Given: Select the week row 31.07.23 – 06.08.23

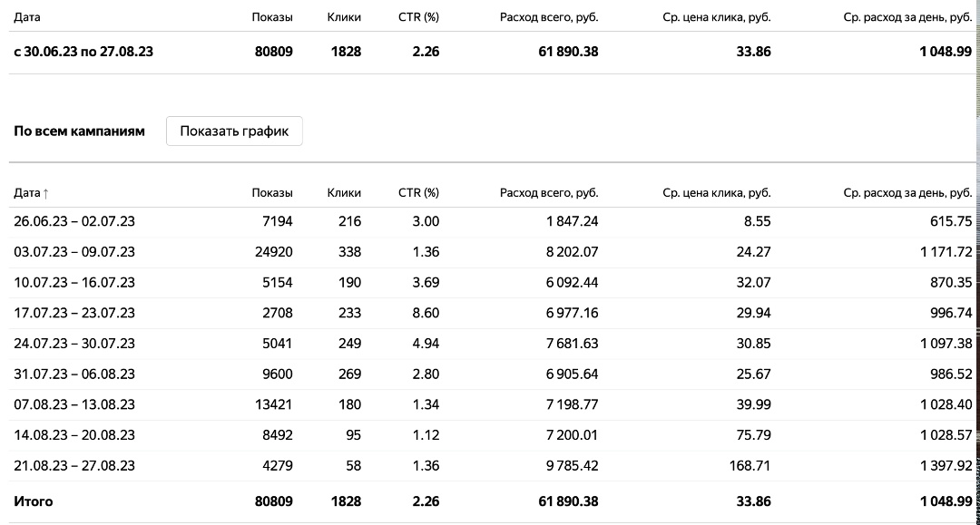Looking at the screenshot, I should click(74, 374).
